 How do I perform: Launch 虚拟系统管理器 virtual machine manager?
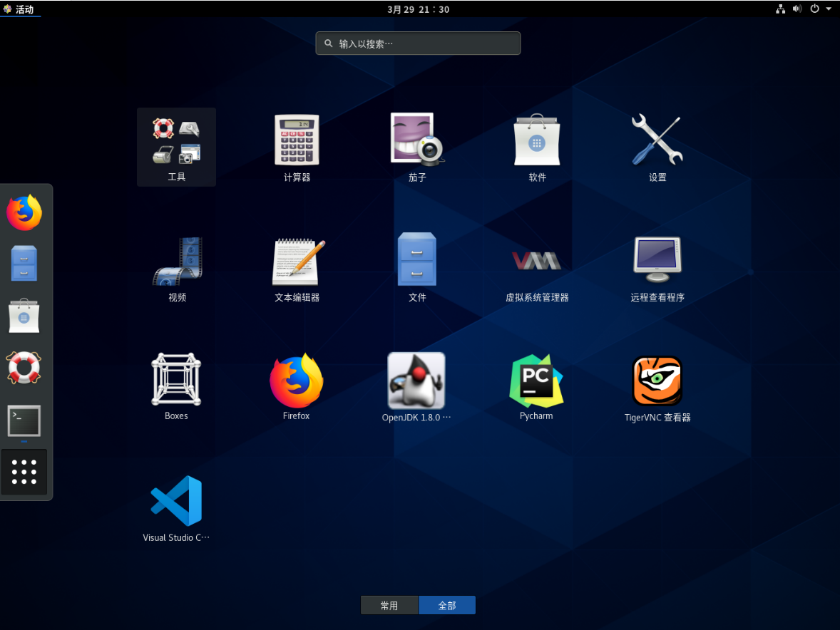coord(537,269)
